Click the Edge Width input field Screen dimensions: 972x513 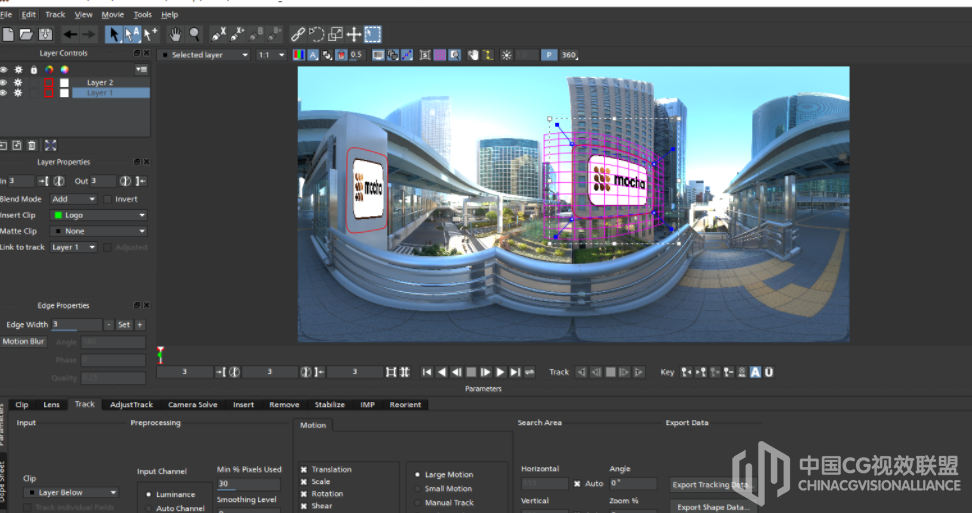pos(76,325)
